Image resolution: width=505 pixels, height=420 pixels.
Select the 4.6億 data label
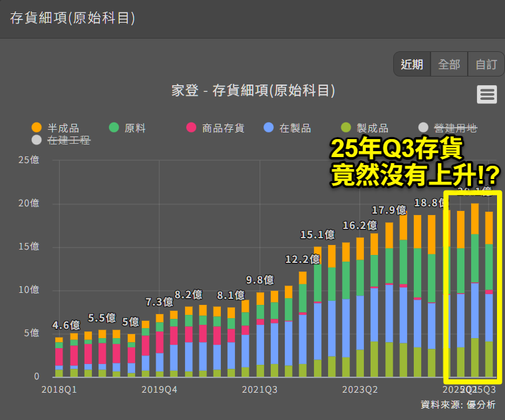coord(67,325)
